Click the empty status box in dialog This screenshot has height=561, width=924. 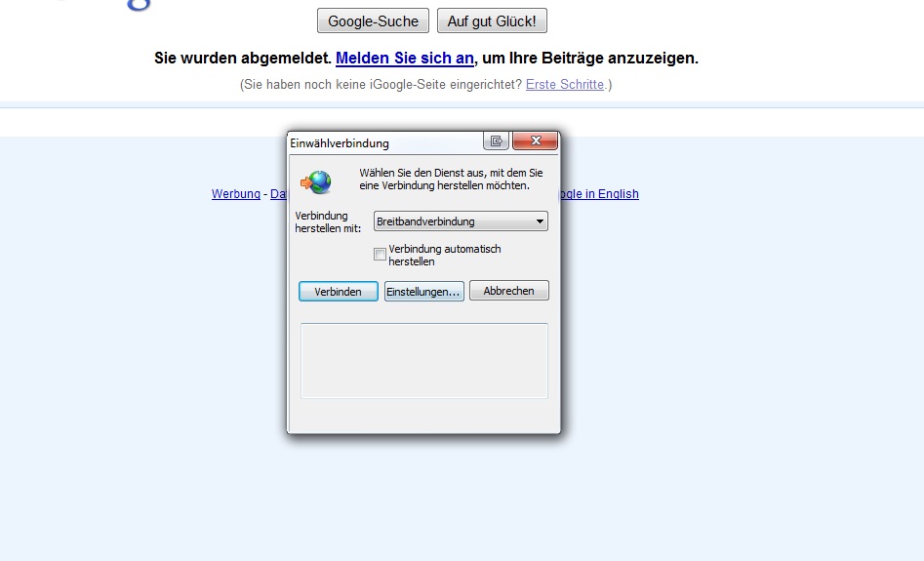click(424, 361)
